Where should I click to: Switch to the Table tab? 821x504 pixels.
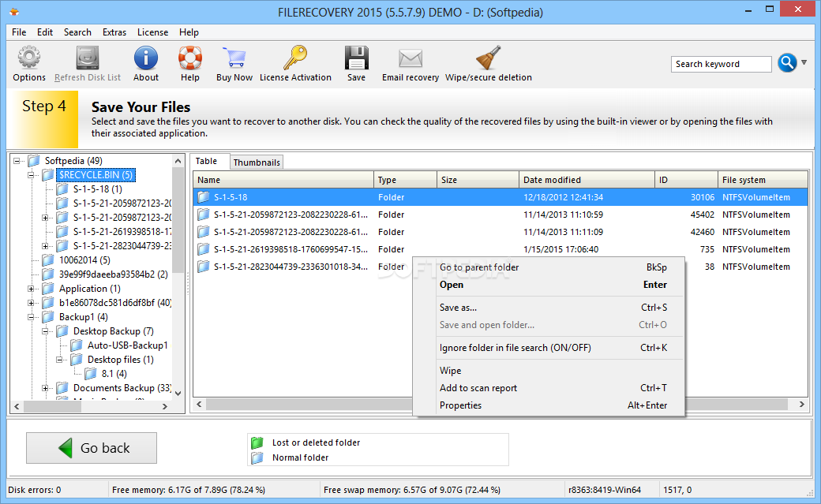206,161
